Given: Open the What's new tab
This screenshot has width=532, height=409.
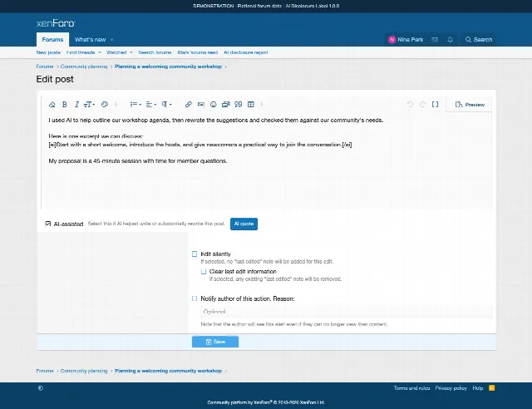Looking at the screenshot, I should click(91, 40).
